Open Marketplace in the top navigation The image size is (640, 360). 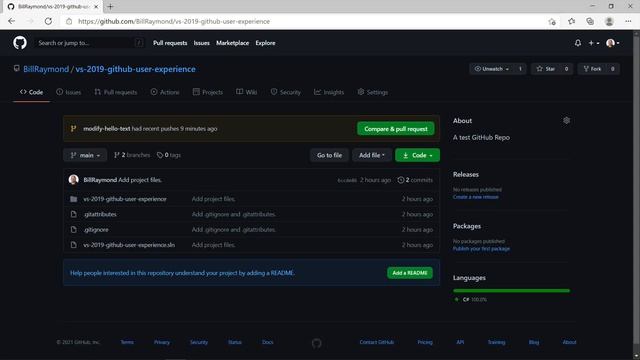232,43
